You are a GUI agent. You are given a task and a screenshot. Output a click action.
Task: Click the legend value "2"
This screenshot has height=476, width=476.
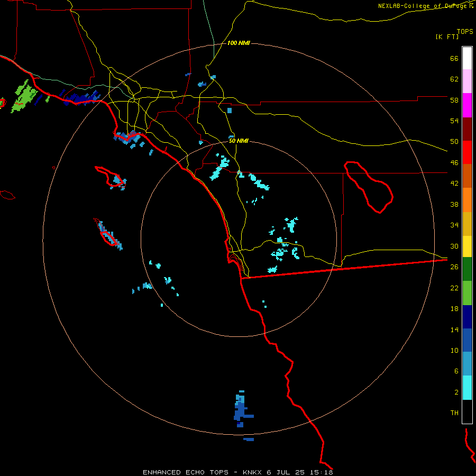[x=456, y=392]
